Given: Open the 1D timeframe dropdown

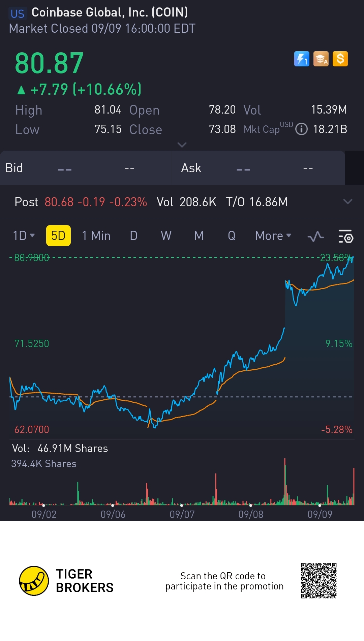Looking at the screenshot, I should (x=24, y=236).
